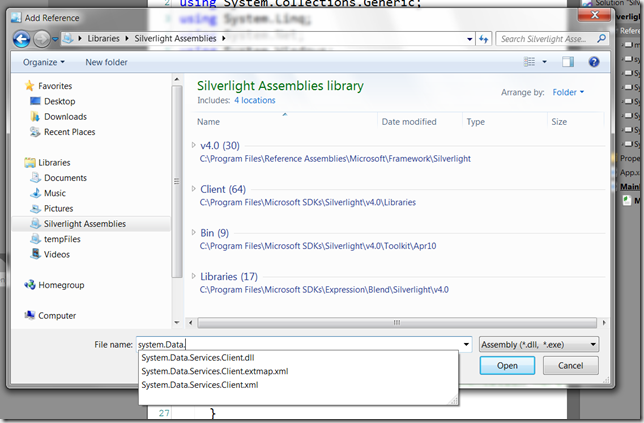Pick System.Data.Services.Client.dll suggestion
The image size is (644, 423).
click(198, 358)
